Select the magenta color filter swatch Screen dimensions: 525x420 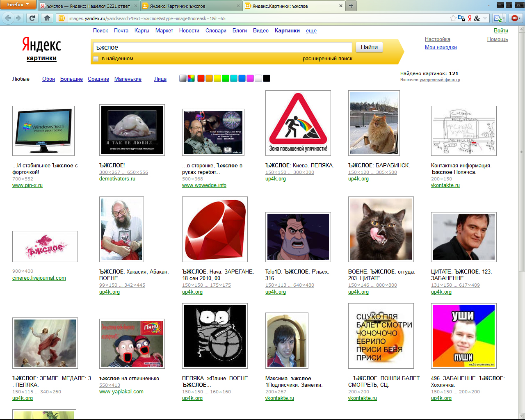250,78
